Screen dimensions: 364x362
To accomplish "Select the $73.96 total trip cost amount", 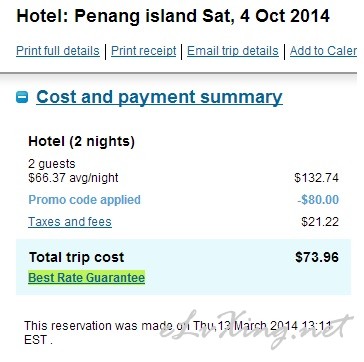I will pyautogui.click(x=317, y=257).
